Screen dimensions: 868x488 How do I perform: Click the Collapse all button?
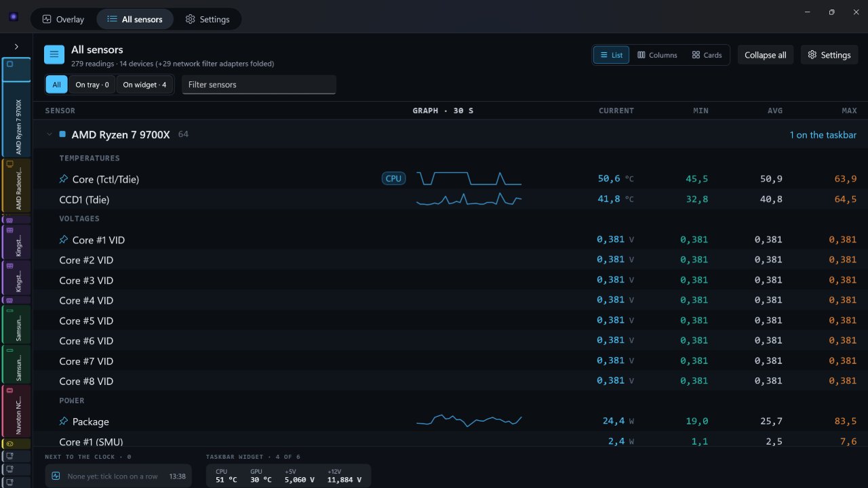coord(766,55)
